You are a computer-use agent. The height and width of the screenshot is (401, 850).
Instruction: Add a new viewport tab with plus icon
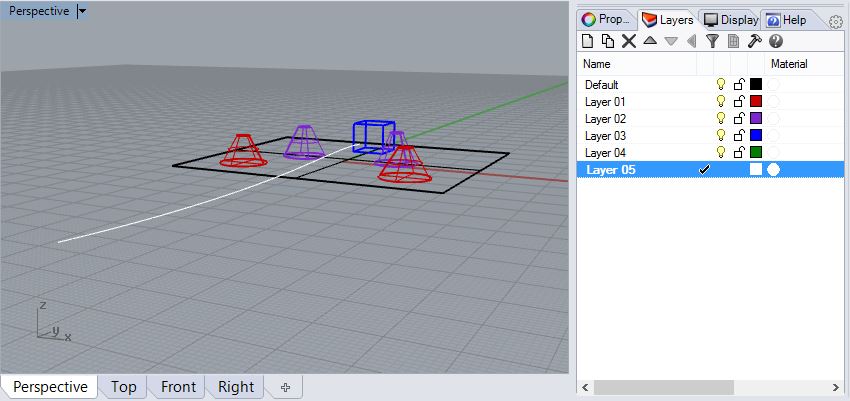point(286,387)
